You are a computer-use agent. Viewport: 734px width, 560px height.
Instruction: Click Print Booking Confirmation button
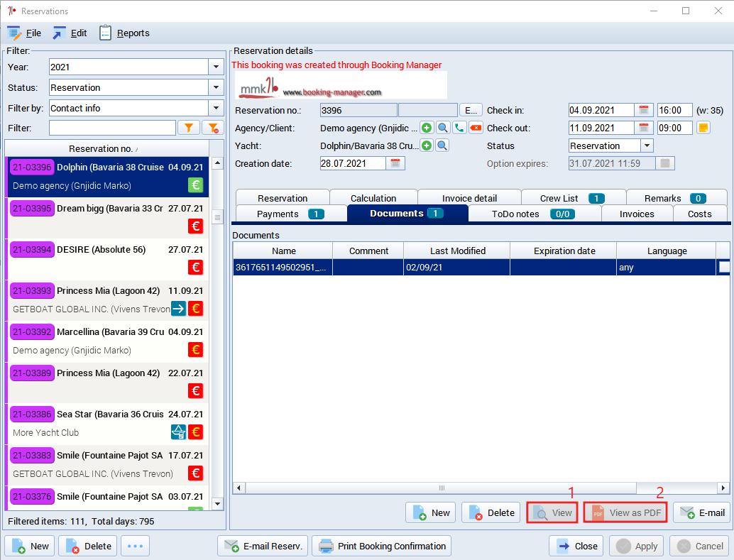click(x=381, y=546)
